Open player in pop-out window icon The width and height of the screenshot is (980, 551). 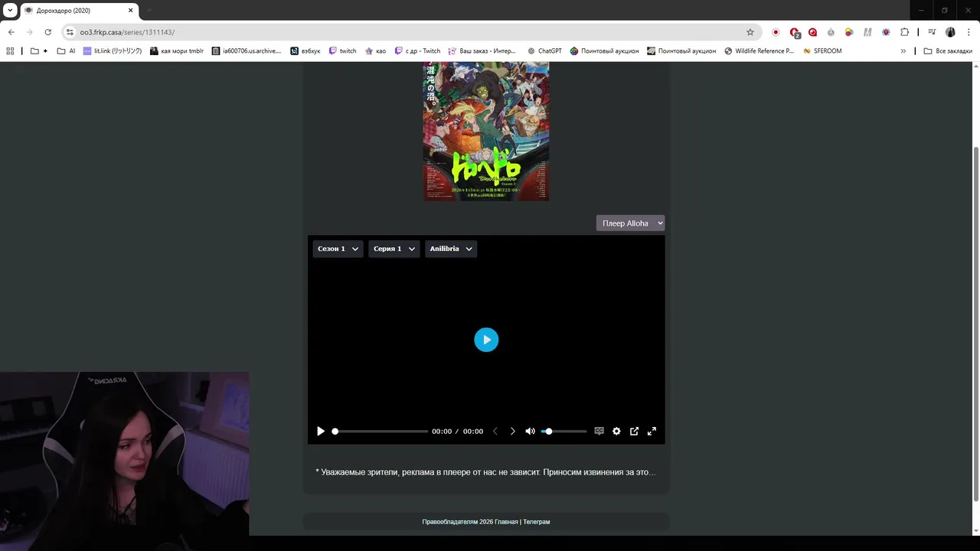[634, 432]
